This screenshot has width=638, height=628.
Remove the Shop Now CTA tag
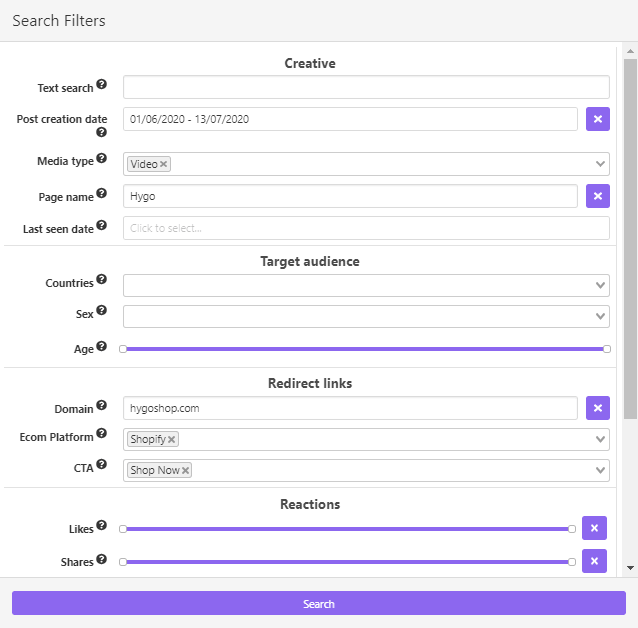[x=185, y=470]
